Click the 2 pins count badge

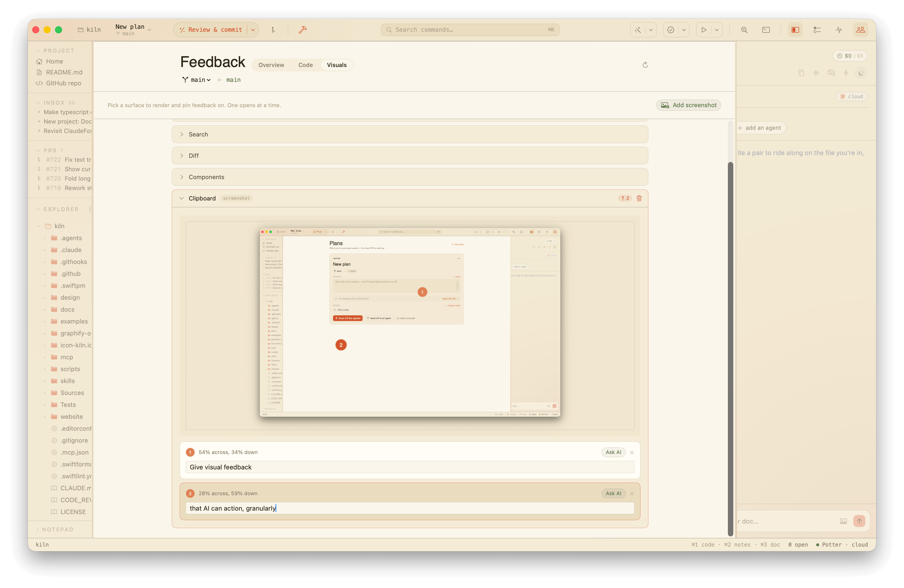[x=625, y=198]
